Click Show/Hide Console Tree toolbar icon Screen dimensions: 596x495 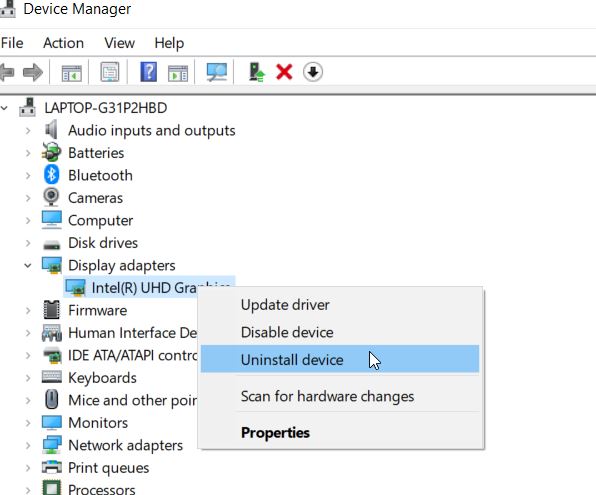71,72
